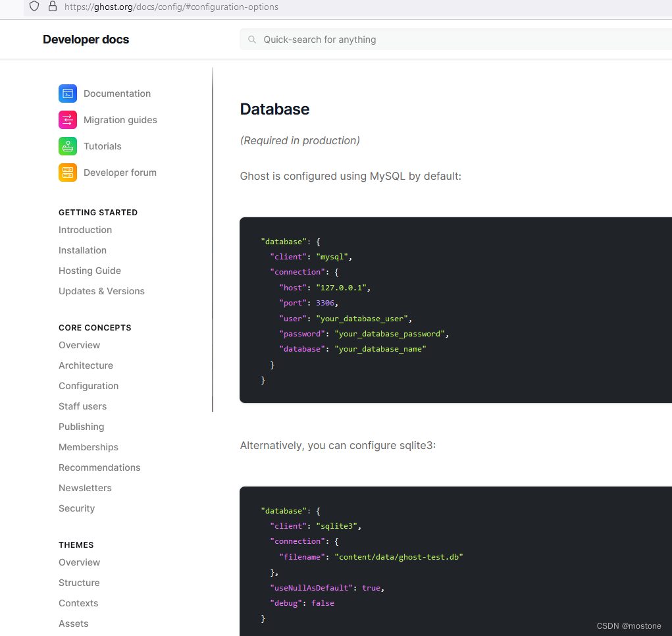
Task: Go to the Installation page
Action: (82, 250)
